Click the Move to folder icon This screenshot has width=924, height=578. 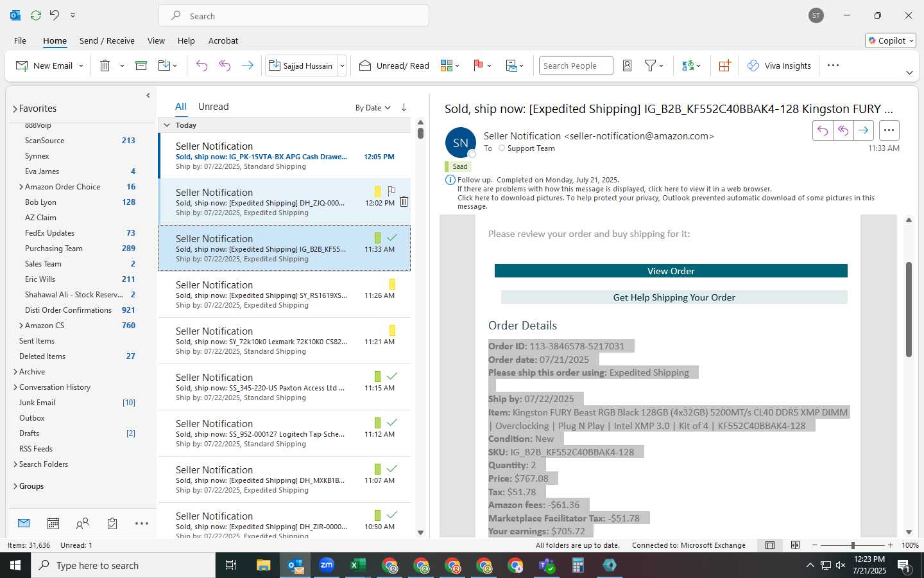coord(164,66)
